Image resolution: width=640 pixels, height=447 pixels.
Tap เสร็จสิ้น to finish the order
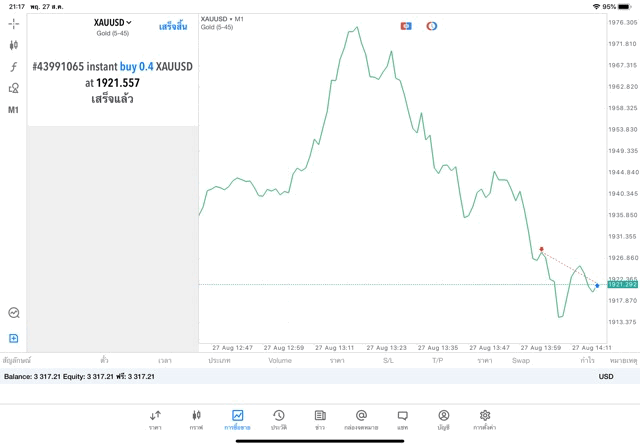tap(172, 25)
